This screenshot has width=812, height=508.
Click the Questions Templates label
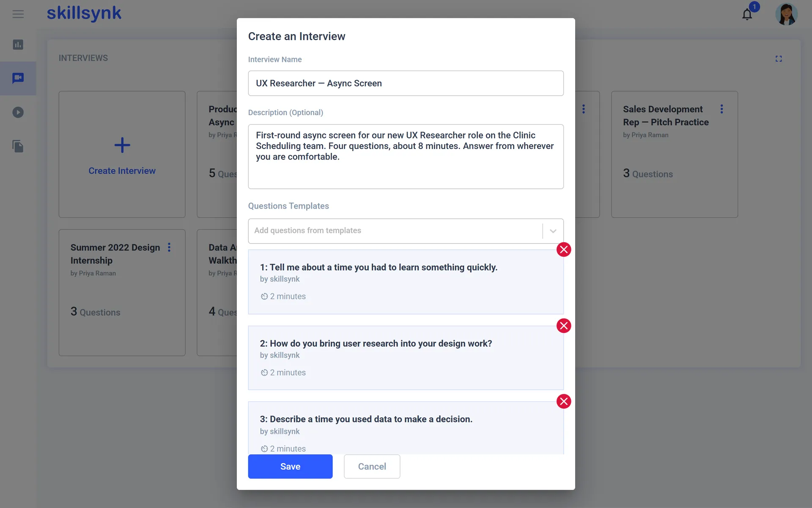click(x=288, y=206)
